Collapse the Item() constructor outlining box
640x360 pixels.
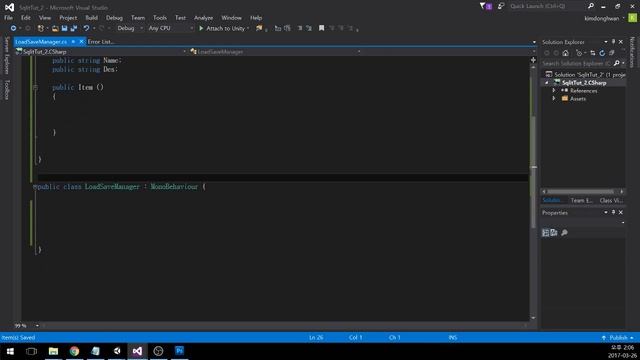point(35,87)
